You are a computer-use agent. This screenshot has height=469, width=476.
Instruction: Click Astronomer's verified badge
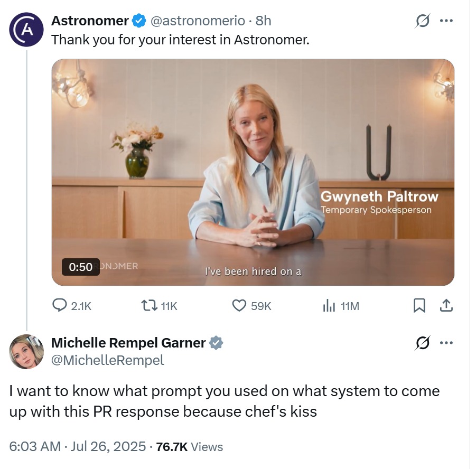(139, 21)
